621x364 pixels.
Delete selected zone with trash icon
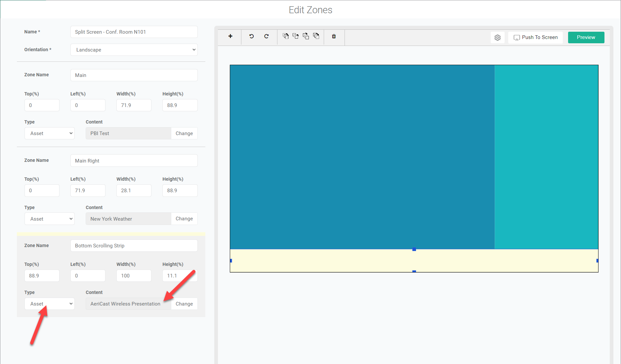(x=334, y=36)
